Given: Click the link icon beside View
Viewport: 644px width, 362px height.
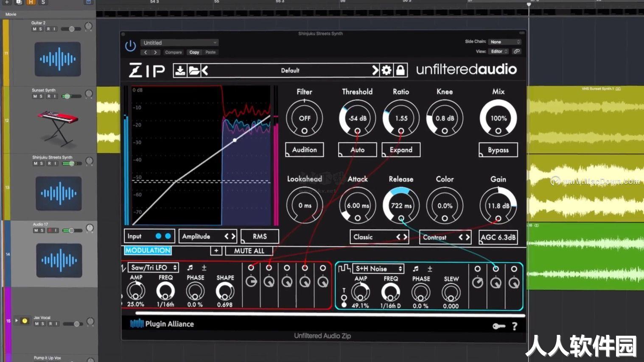Looking at the screenshot, I should pos(516,51).
